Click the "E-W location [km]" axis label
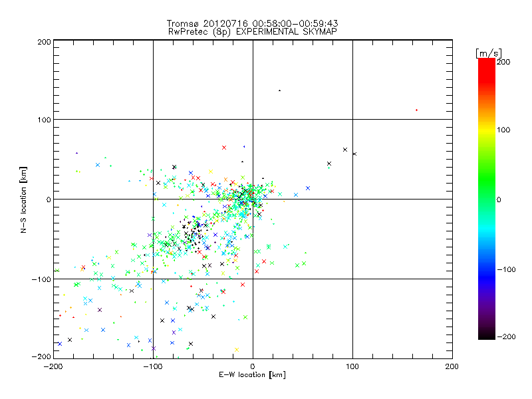The width and height of the screenshot is (532, 399). point(253,375)
